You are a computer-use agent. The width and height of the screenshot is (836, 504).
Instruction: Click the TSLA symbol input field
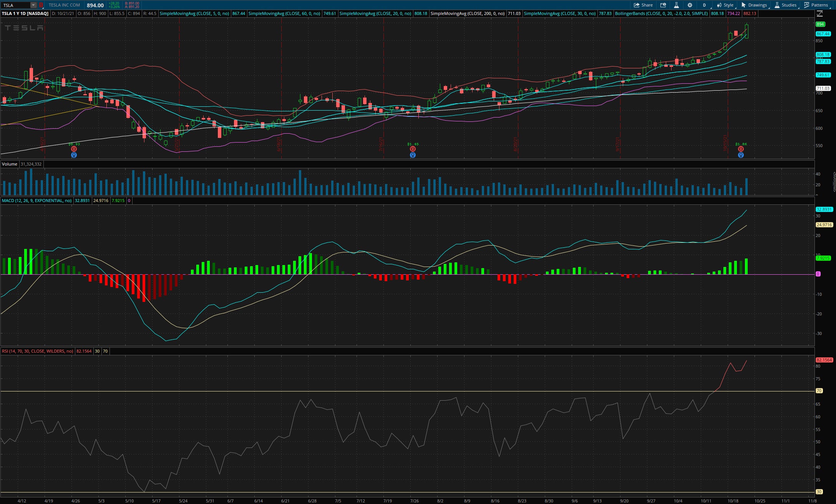tap(15, 5)
